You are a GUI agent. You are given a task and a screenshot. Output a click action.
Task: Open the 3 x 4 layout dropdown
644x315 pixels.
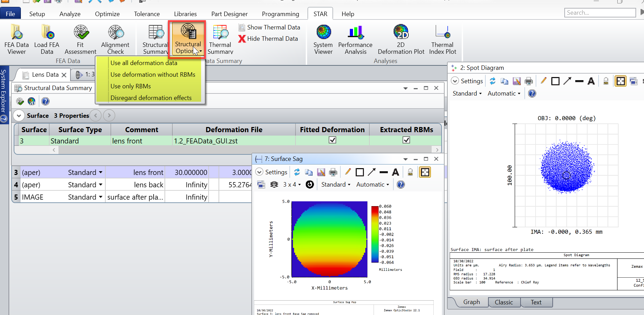tap(292, 185)
